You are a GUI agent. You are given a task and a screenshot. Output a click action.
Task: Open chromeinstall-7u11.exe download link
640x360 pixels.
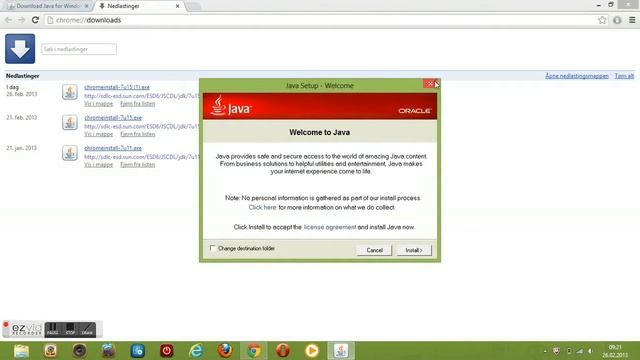coord(113,148)
